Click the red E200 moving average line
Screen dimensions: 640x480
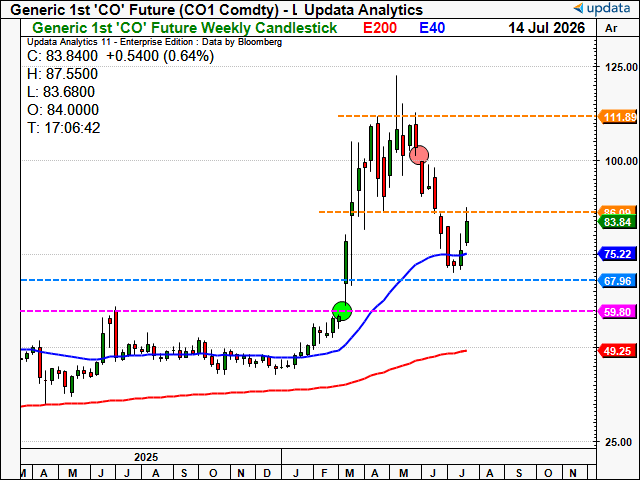pos(245,392)
